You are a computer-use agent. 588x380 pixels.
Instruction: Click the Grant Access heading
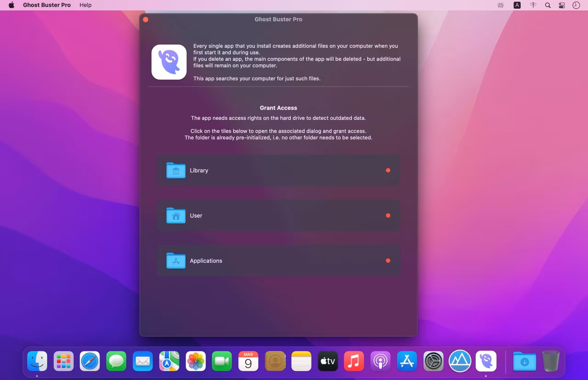278,108
